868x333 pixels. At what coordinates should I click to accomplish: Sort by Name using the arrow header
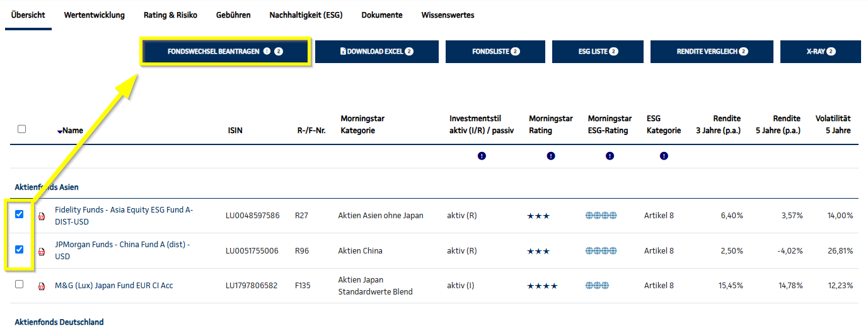coord(70,131)
